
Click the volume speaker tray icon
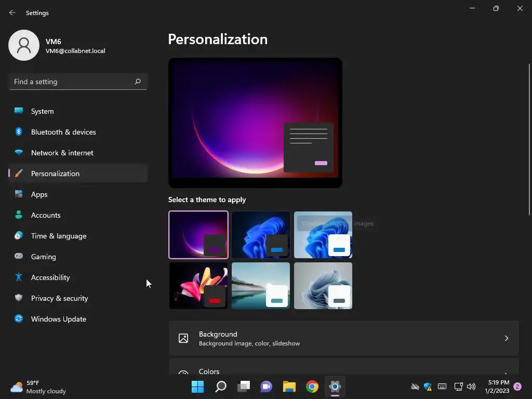[x=471, y=387]
